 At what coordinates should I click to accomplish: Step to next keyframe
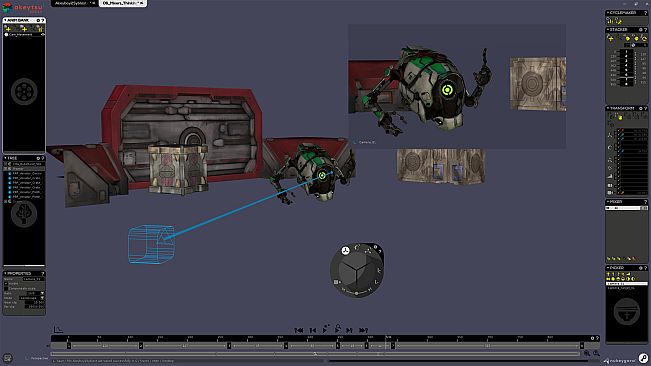pos(350,330)
